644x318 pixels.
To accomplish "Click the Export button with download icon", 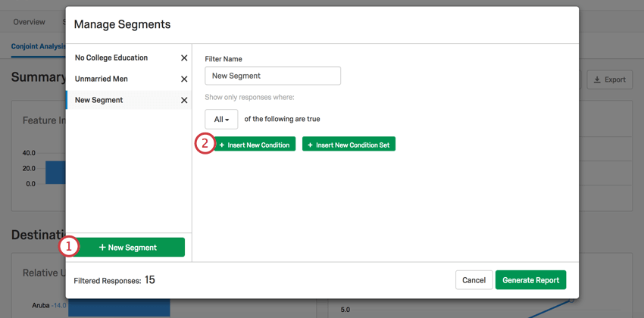I will (609, 79).
